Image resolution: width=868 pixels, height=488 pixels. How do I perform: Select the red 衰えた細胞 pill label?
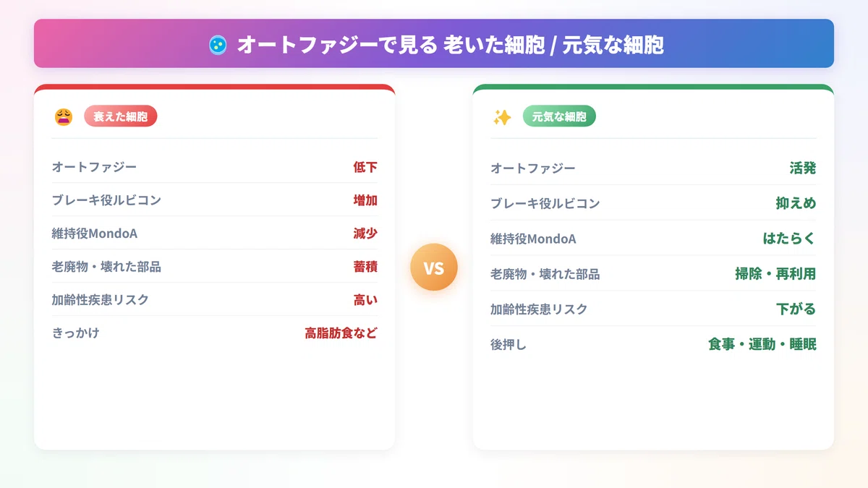click(x=120, y=116)
